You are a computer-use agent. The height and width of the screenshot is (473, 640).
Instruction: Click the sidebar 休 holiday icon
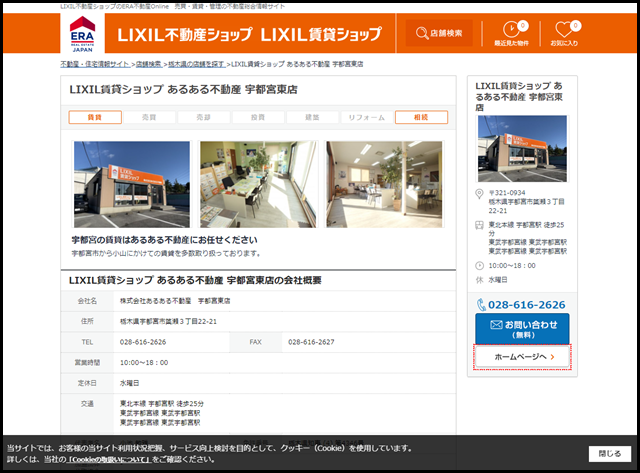pos(480,280)
